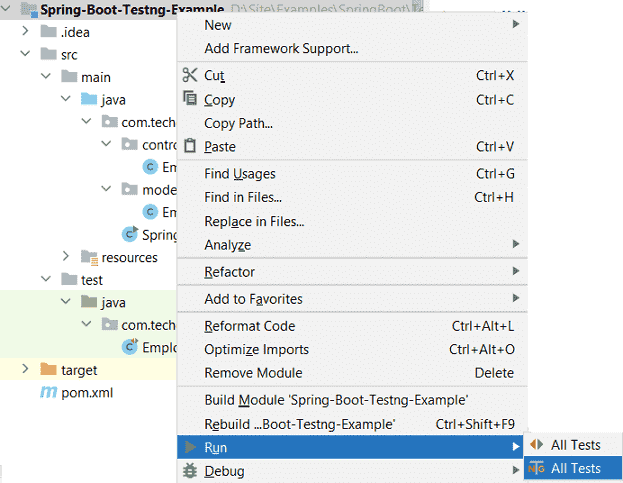
Task: Click the class icon under the contro package
Action: point(150,167)
